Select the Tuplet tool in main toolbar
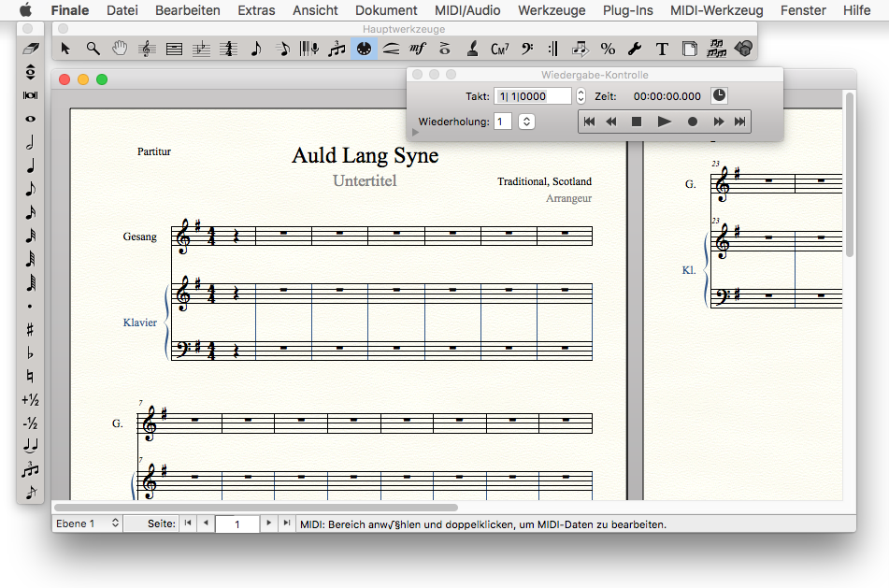Screen dimensions: 889x588 (337, 49)
